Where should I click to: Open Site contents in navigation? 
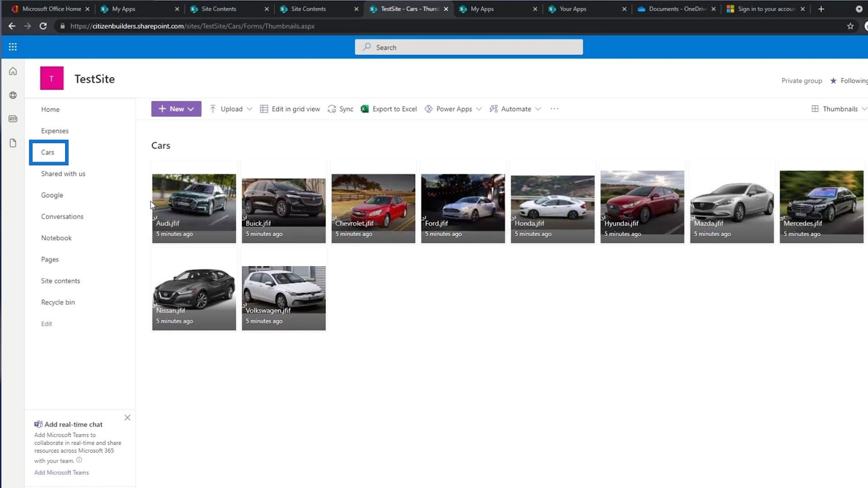pos(61,281)
